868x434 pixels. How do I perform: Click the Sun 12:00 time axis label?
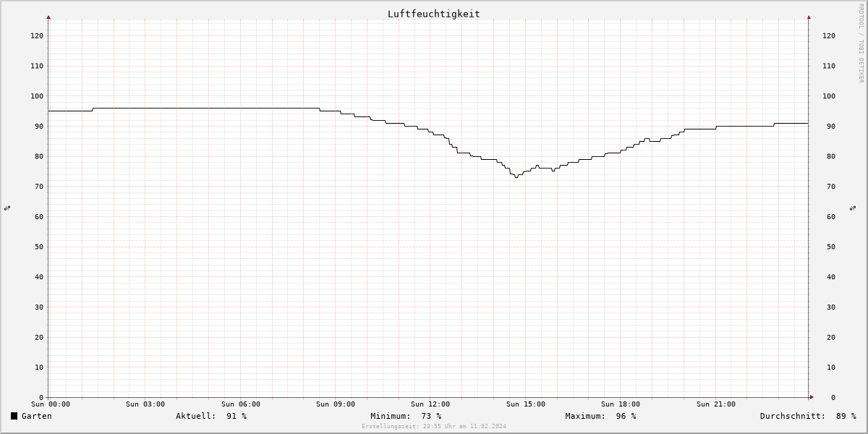430,404
